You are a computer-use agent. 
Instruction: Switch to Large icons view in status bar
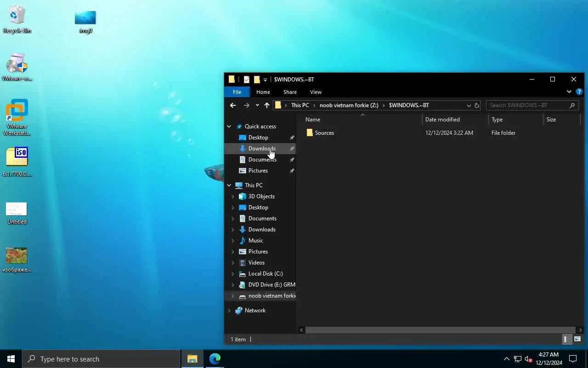coord(577,339)
